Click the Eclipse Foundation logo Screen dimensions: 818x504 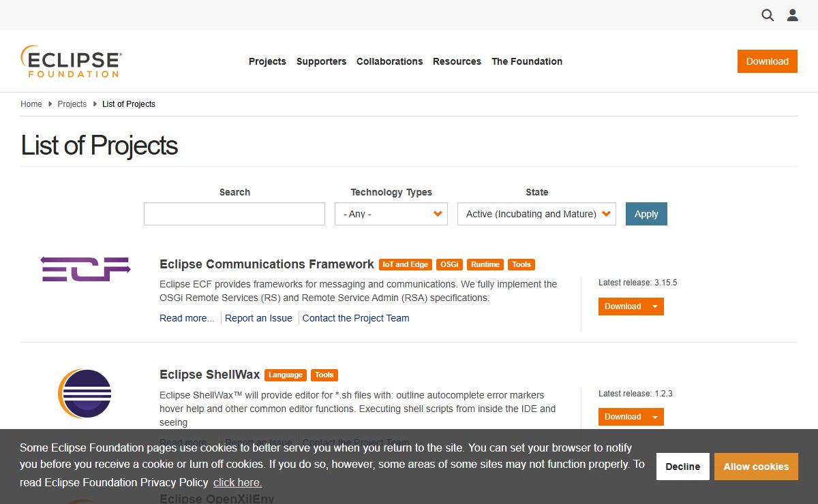pos(72,61)
